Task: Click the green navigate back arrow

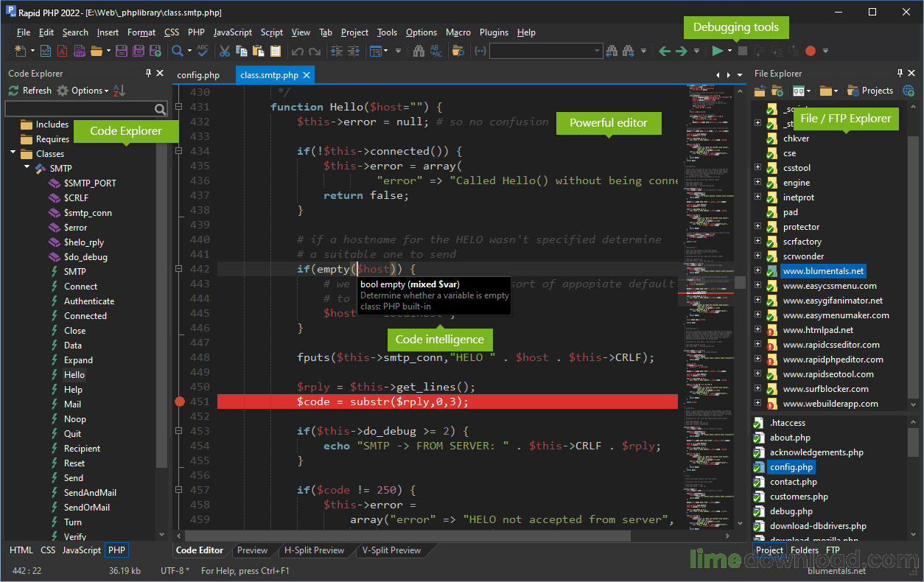Action: pyautogui.click(x=664, y=51)
